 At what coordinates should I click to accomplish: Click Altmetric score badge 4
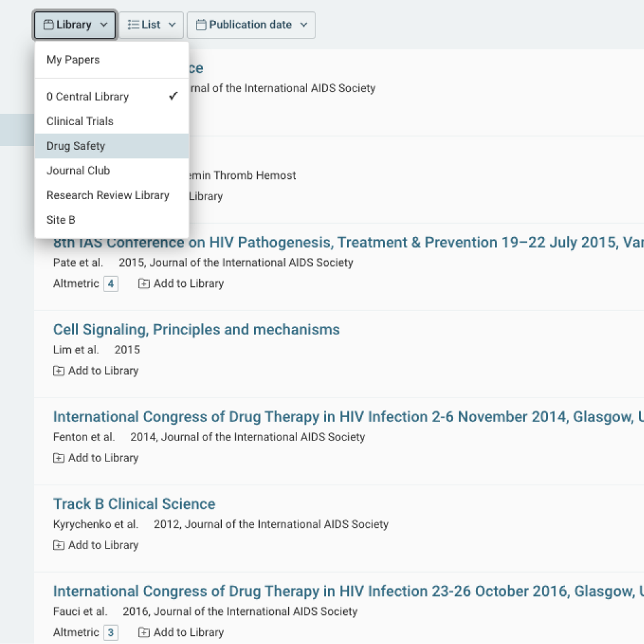[111, 284]
